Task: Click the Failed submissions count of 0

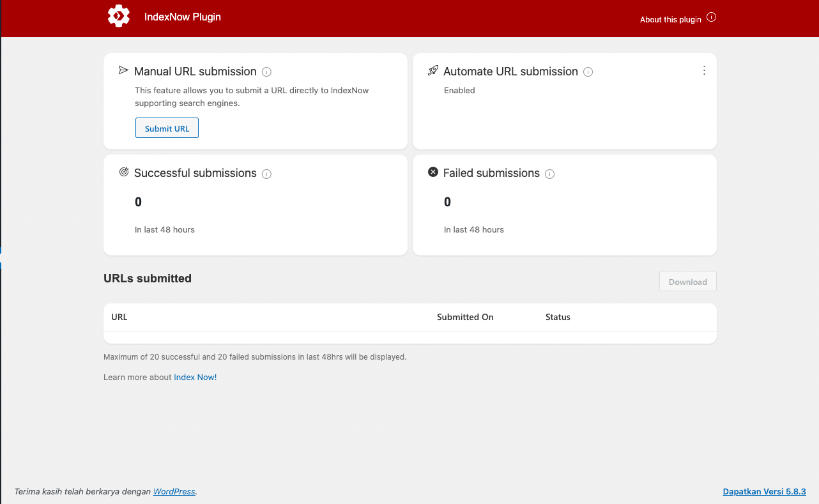Action: click(448, 202)
